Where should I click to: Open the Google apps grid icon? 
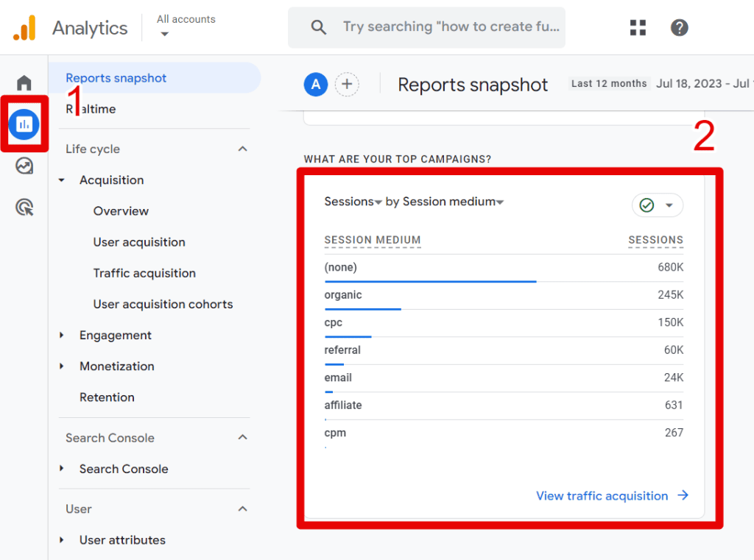[638, 27]
